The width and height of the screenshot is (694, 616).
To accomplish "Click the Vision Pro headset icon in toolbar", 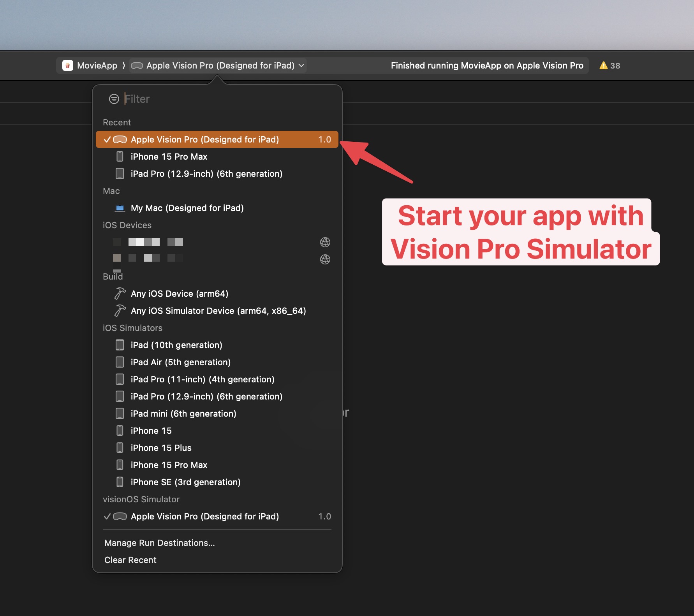I will tap(137, 66).
